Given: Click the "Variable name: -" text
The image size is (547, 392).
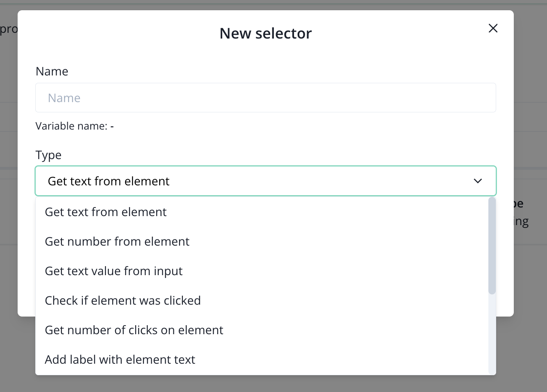Looking at the screenshot, I should pos(75,126).
